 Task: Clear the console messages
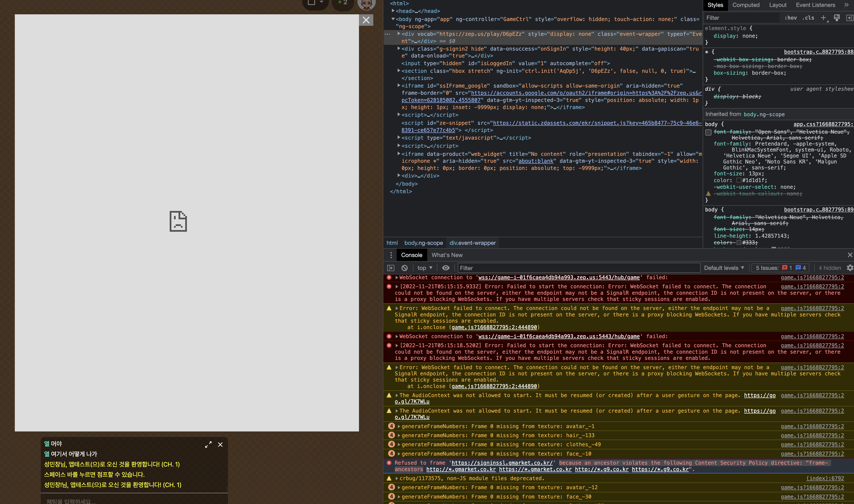tap(404, 268)
